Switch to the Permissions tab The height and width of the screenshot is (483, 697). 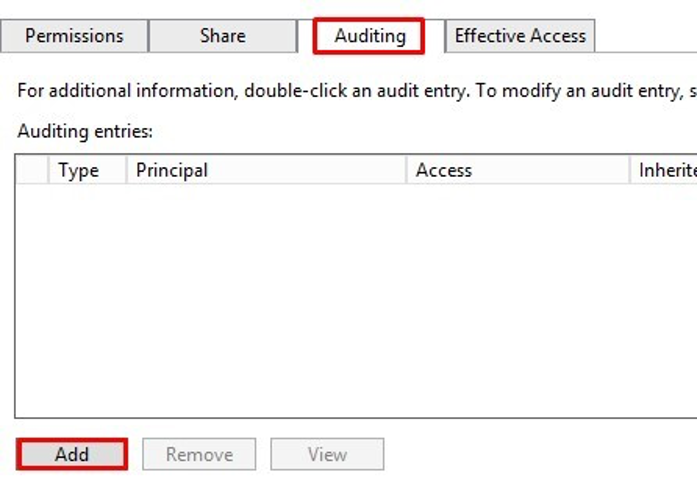coord(74,36)
